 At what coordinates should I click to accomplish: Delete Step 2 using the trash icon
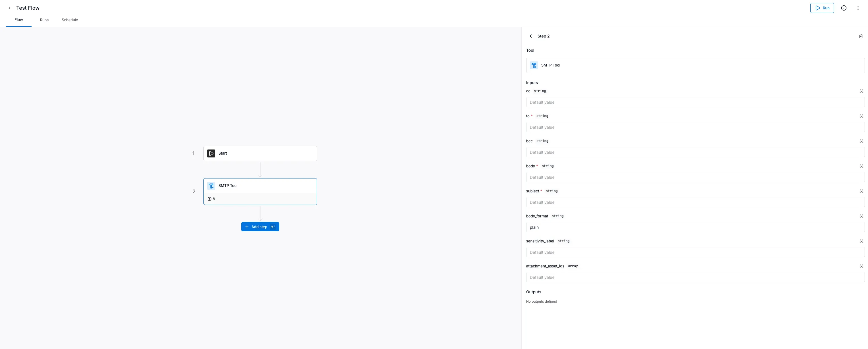pyautogui.click(x=861, y=36)
